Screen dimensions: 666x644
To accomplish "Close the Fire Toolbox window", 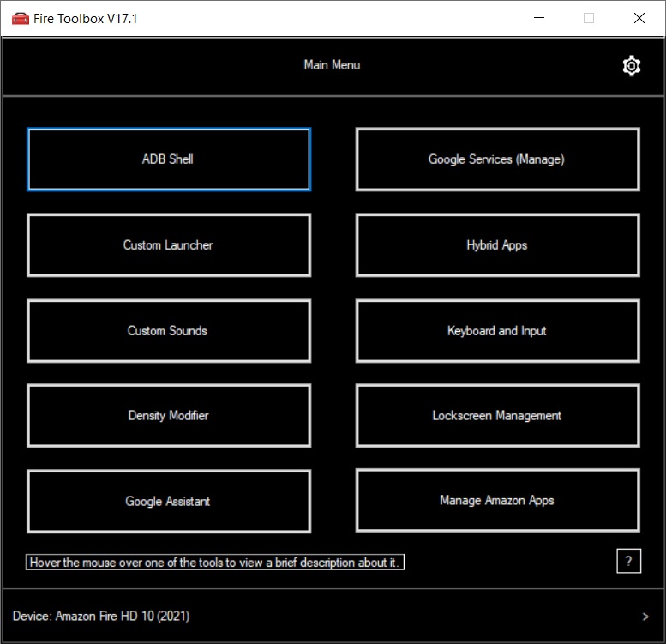I will 639,18.
